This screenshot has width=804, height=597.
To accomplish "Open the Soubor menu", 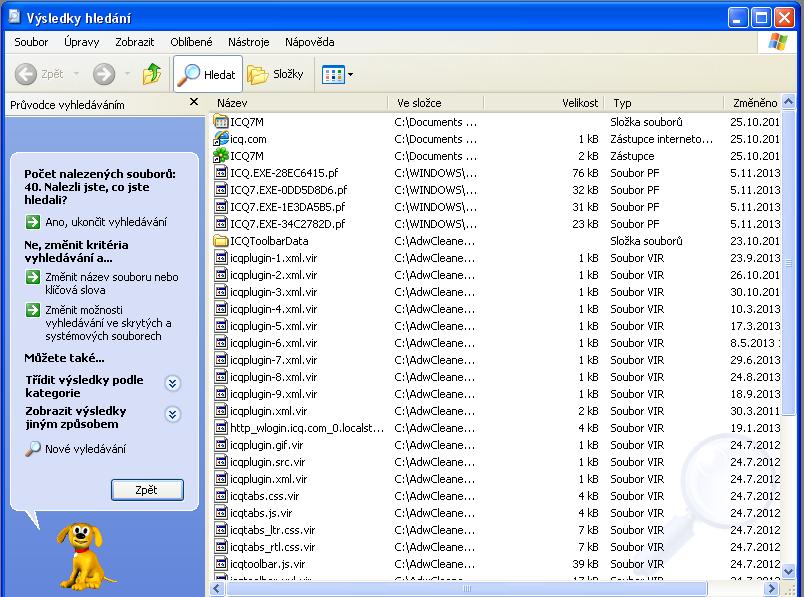I will pyautogui.click(x=31, y=42).
